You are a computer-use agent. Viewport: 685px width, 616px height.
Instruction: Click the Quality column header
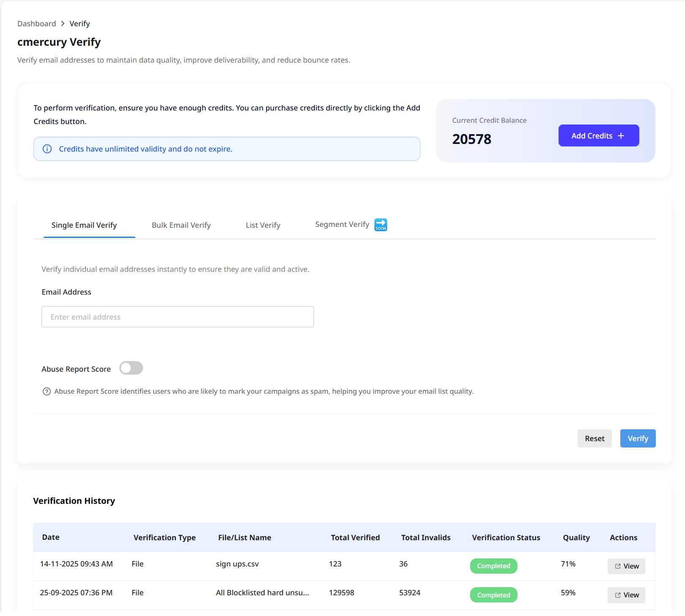(x=576, y=538)
